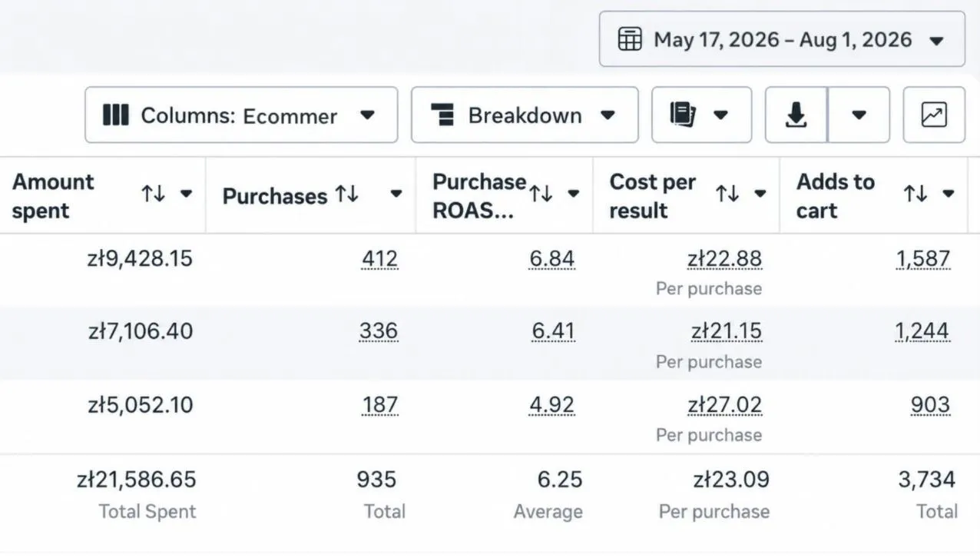Open the 336 purchases value

pos(379,332)
